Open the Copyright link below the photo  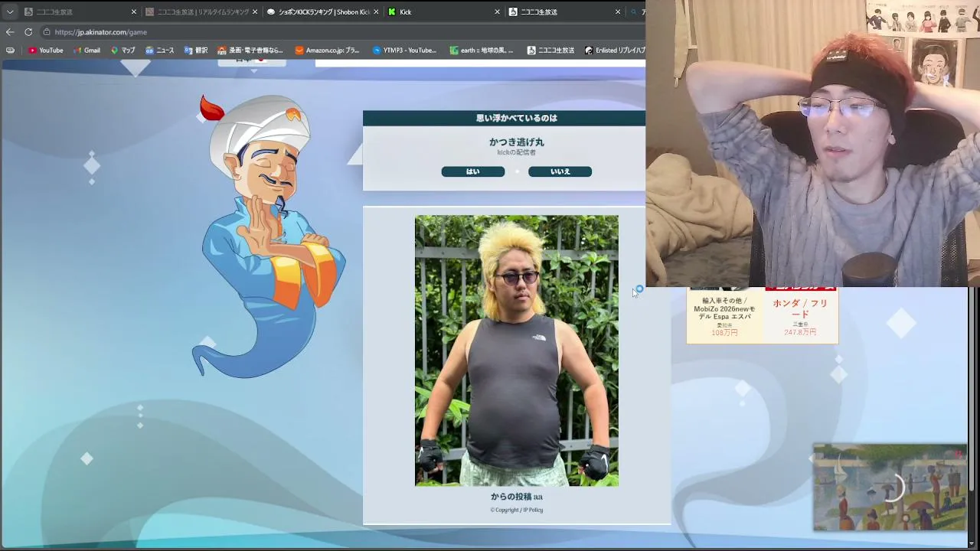tap(505, 510)
